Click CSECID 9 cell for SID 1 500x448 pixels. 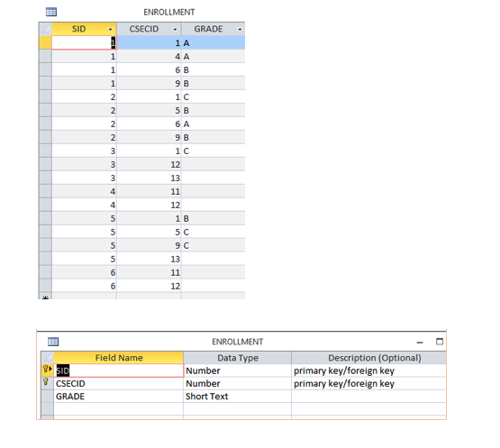[149, 84]
